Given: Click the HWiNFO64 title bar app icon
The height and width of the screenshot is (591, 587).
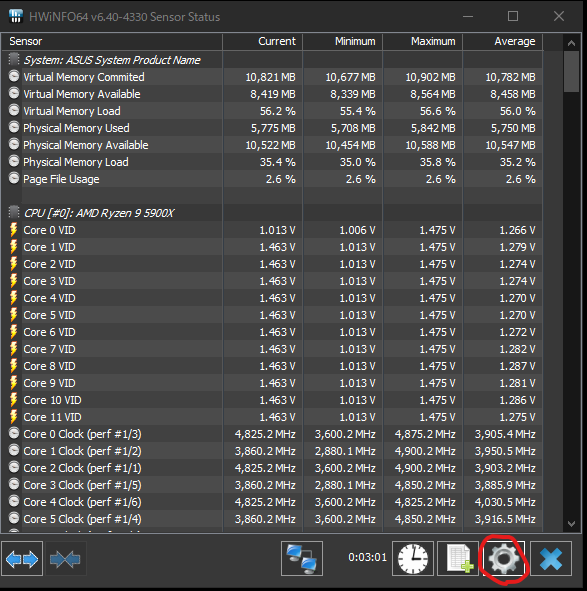Looking at the screenshot, I should tap(15, 16).
